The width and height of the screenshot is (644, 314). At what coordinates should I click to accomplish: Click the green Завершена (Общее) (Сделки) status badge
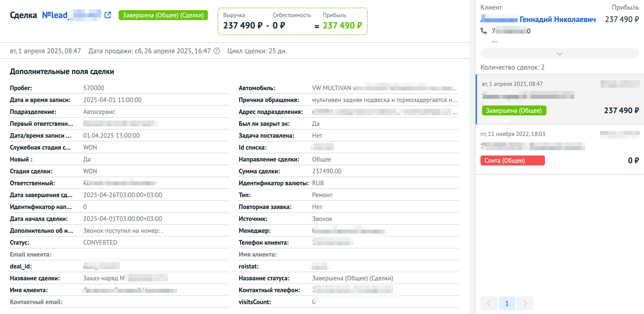[x=163, y=15]
